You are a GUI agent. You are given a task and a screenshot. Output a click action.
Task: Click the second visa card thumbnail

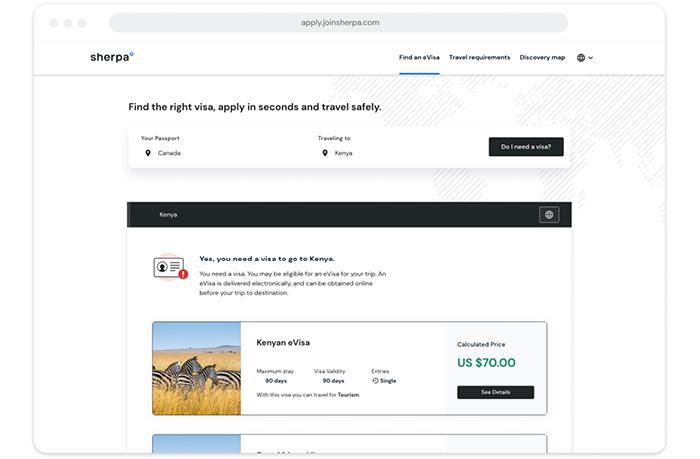tap(196, 444)
